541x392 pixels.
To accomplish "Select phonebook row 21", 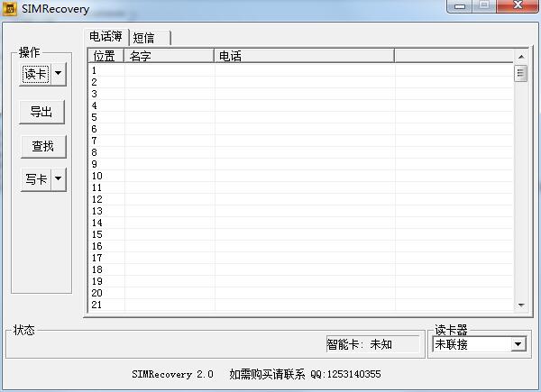I will coord(301,305).
